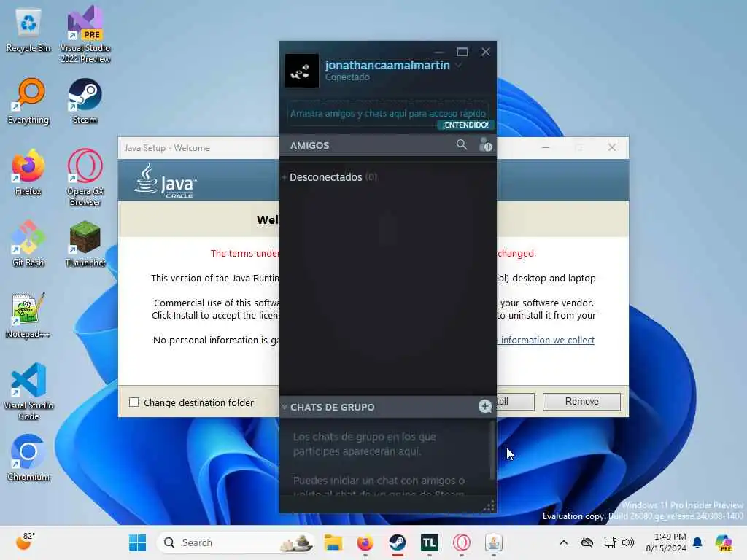Screen dimensions: 747x560
Task: Open the Windows Start menu
Action: pyautogui.click(x=138, y=542)
